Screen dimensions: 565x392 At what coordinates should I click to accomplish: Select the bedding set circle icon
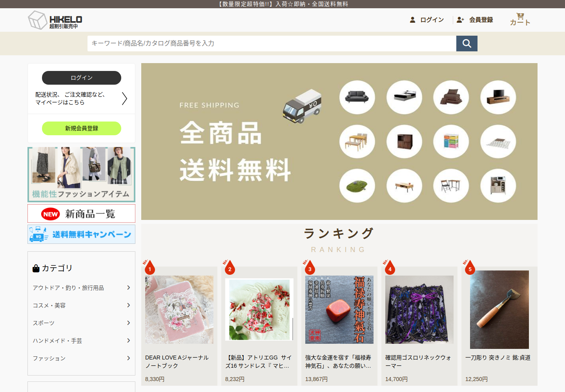click(x=451, y=97)
